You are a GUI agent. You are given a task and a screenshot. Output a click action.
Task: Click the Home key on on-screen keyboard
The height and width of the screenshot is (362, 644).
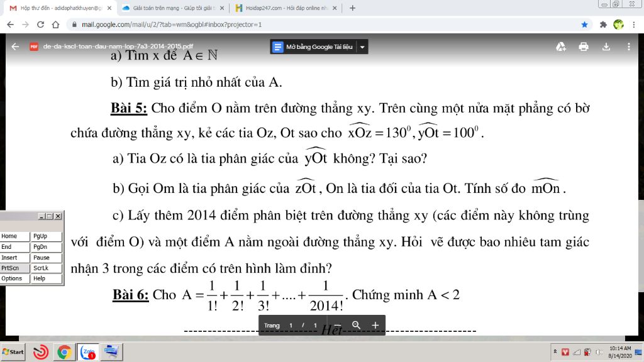coord(15,236)
